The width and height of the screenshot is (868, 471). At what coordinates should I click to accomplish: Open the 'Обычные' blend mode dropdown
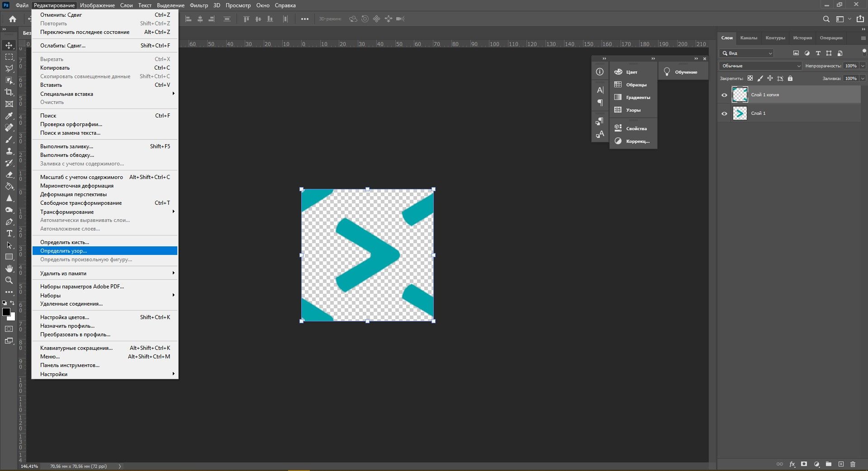[761, 66]
